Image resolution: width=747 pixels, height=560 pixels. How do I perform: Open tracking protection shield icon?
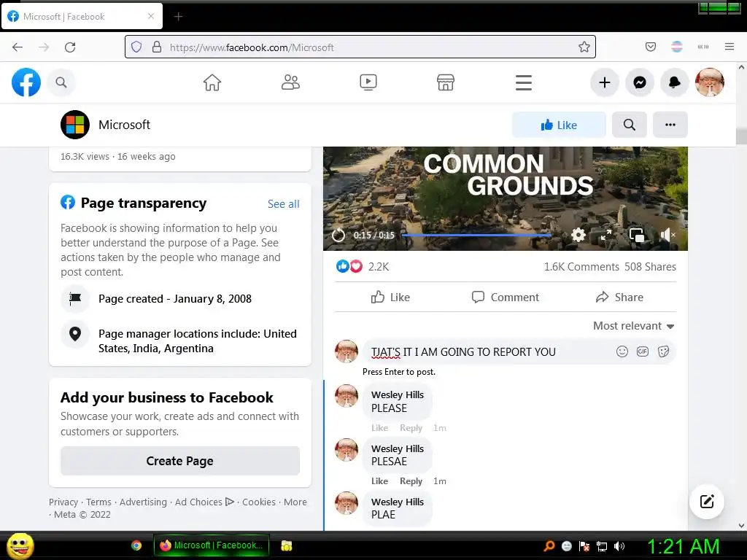136,47
